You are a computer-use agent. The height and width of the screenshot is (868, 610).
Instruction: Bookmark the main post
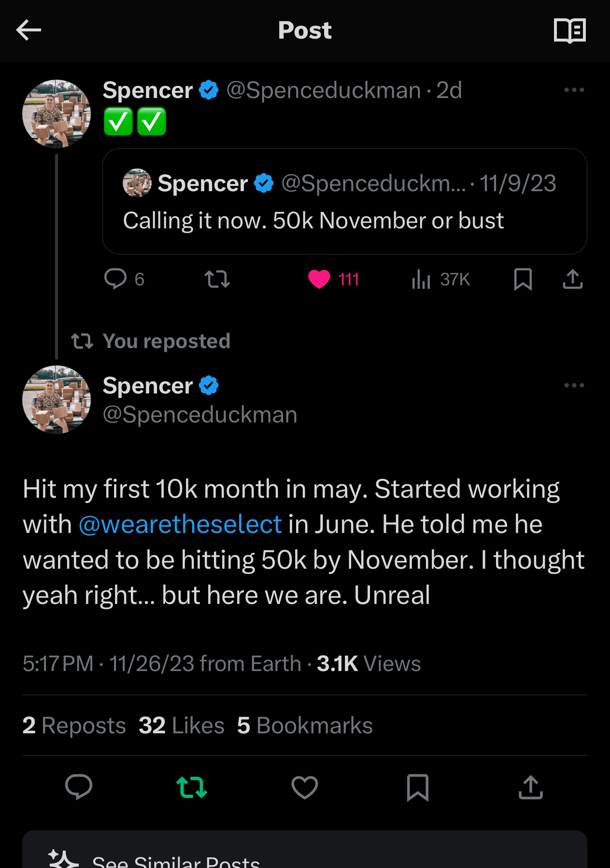418,787
